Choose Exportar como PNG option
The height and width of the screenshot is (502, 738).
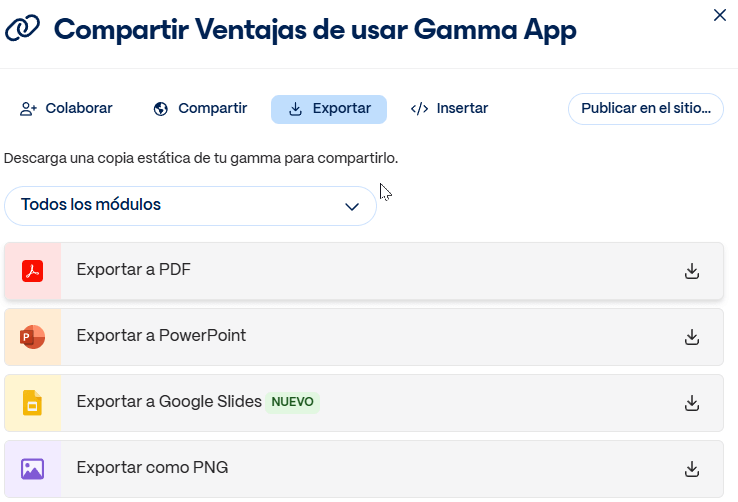pyautogui.click(x=152, y=468)
